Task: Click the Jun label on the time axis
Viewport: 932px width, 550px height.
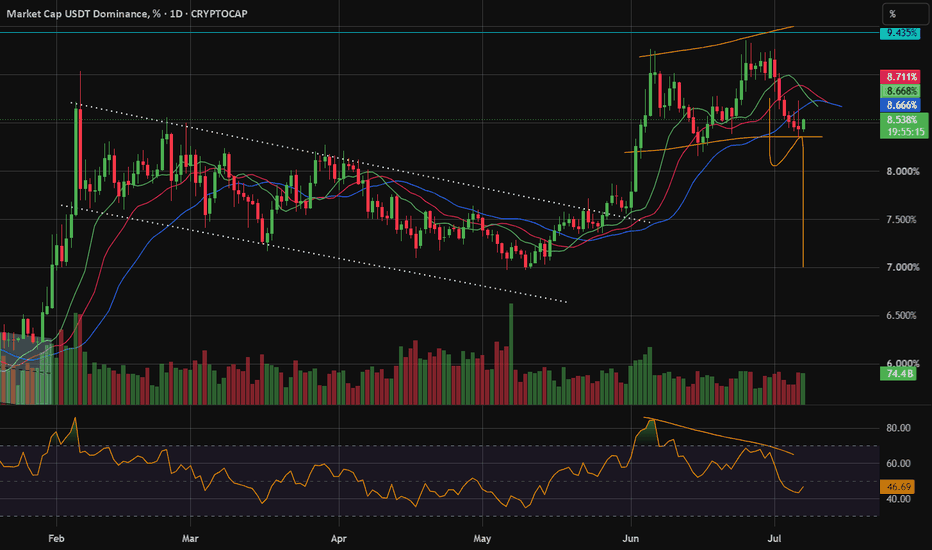Action: [631, 539]
